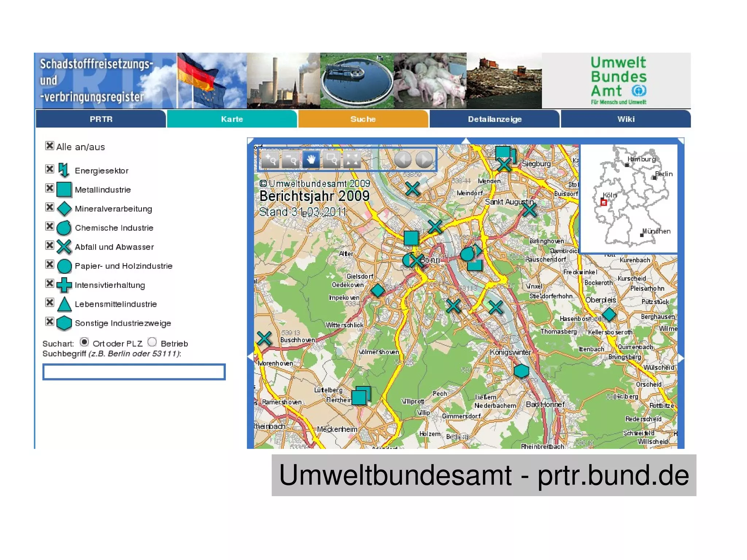Select the zoom out map tool
747x560 pixels.
[291, 159]
